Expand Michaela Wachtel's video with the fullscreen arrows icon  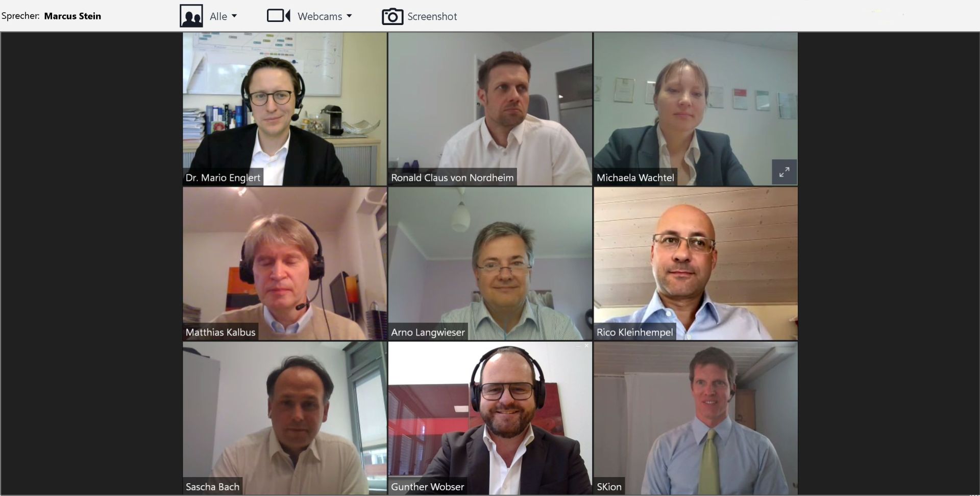pyautogui.click(x=784, y=172)
